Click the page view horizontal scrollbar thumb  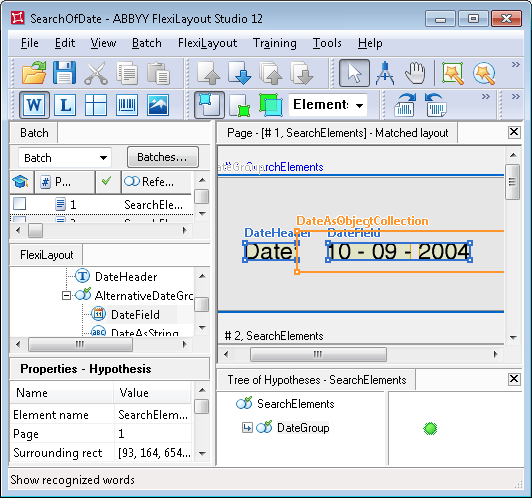point(318,354)
